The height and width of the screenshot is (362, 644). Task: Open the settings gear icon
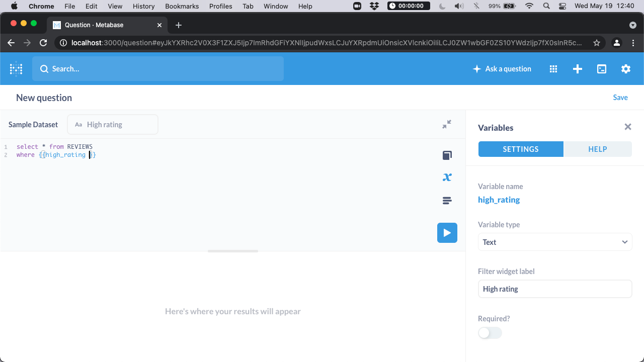coord(626,69)
